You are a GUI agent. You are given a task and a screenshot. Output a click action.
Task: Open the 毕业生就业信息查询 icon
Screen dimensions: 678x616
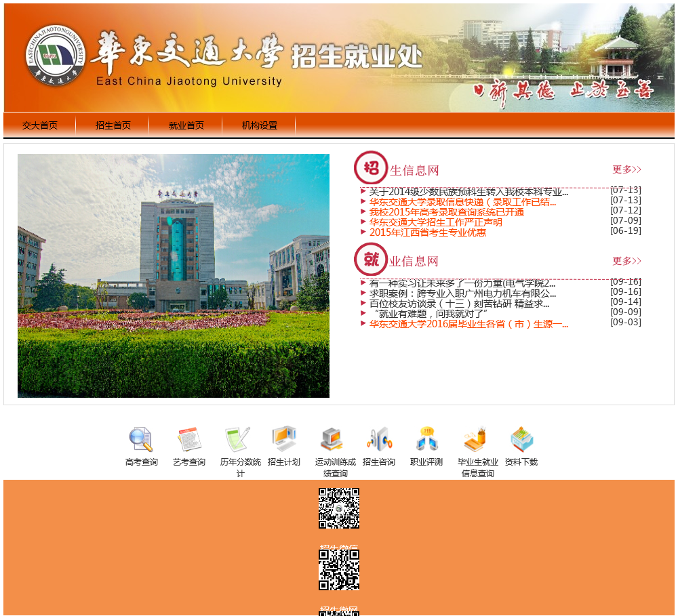475,438
